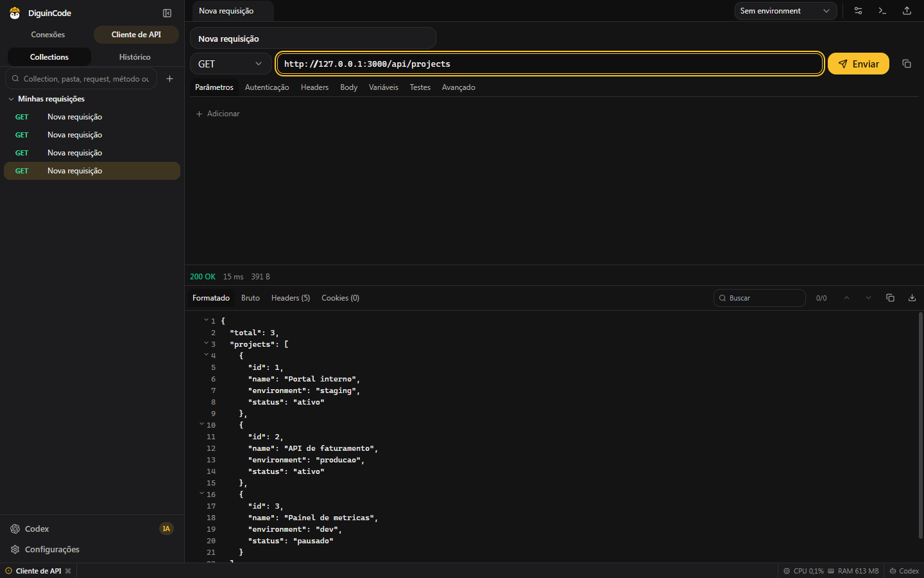924x578 pixels.
Task: Fold the object at line 10
Action: click(x=201, y=424)
